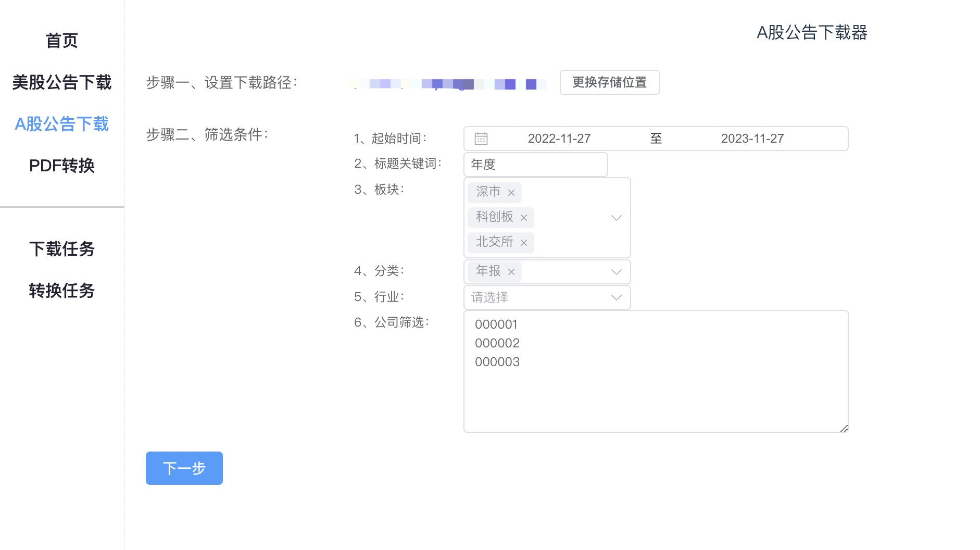Viewport: 980px width, 550px height.
Task: Remove the 年报 category tag
Action: pyautogui.click(x=511, y=272)
